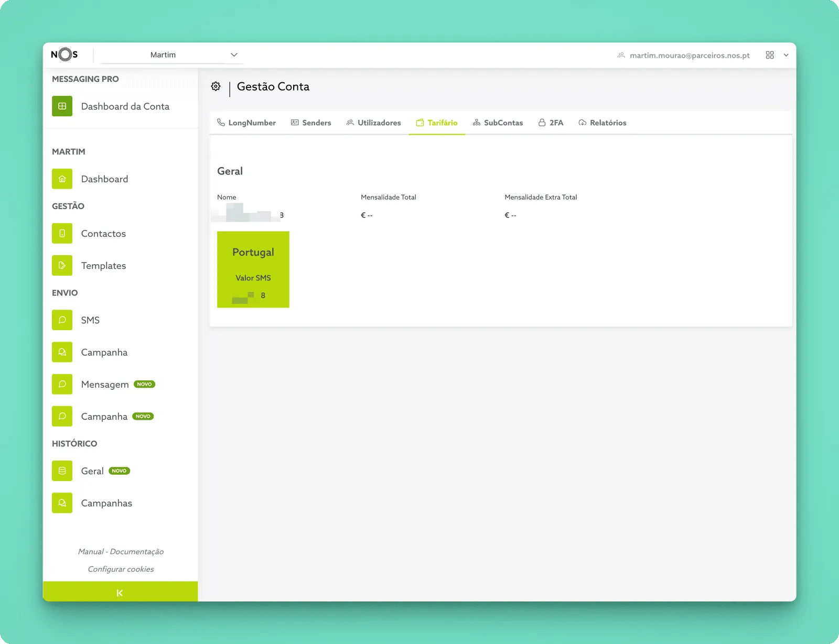Open Manual - Documentação link

(121, 551)
